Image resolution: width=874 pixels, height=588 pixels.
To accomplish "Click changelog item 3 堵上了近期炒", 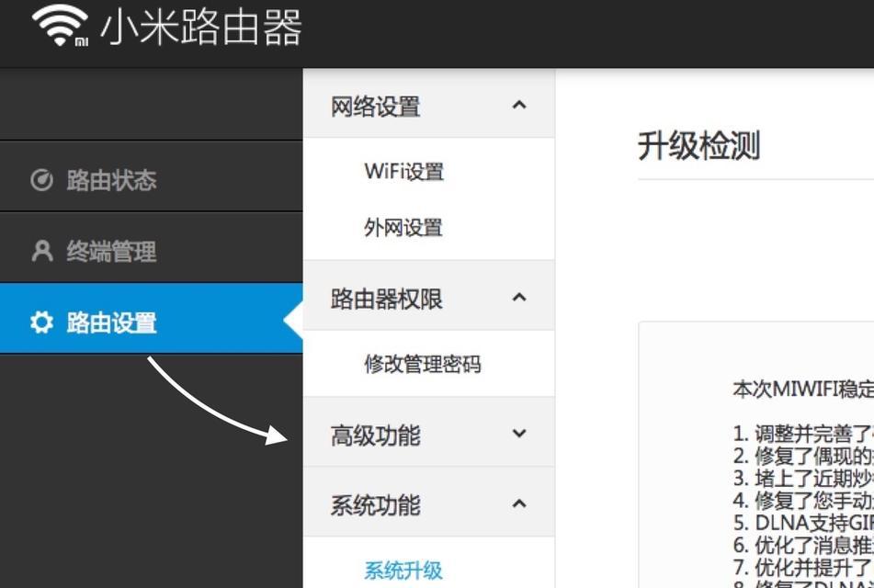I will click(803, 478).
